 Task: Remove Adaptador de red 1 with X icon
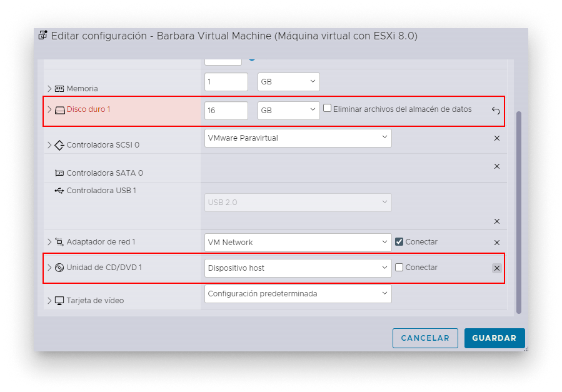pyautogui.click(x=497, y=243)
